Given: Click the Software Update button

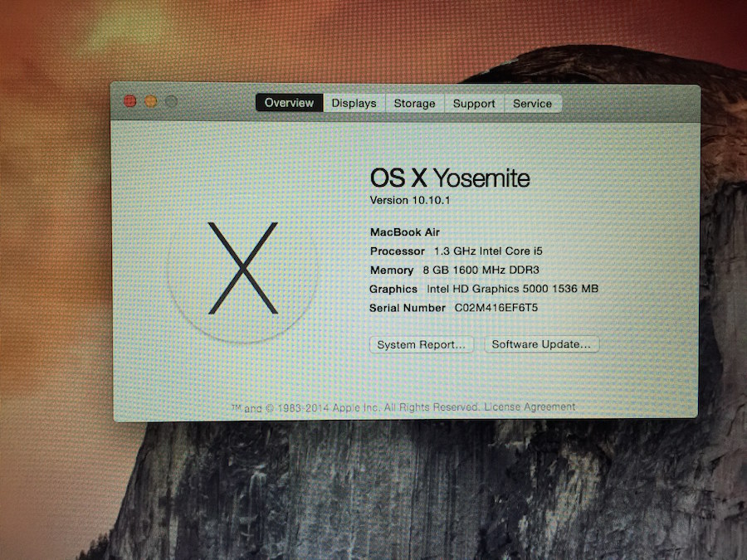Looking at the screenshot, I should click(542, 343).
